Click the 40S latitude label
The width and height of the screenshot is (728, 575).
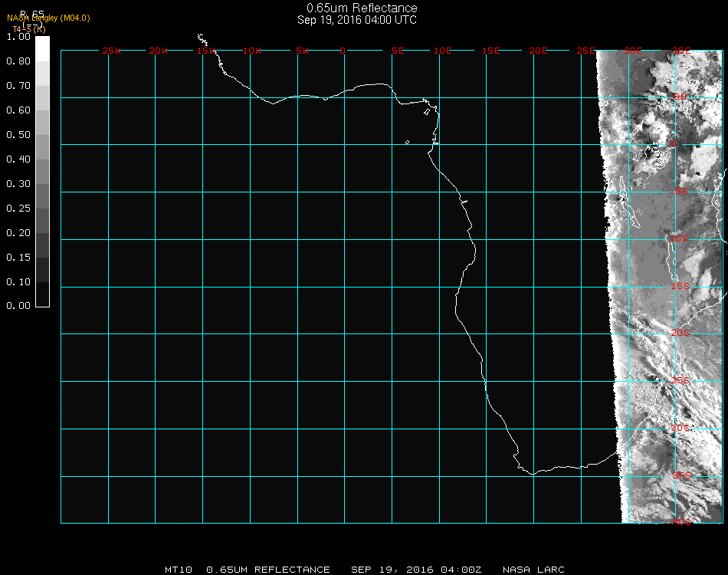pos(681,522)
